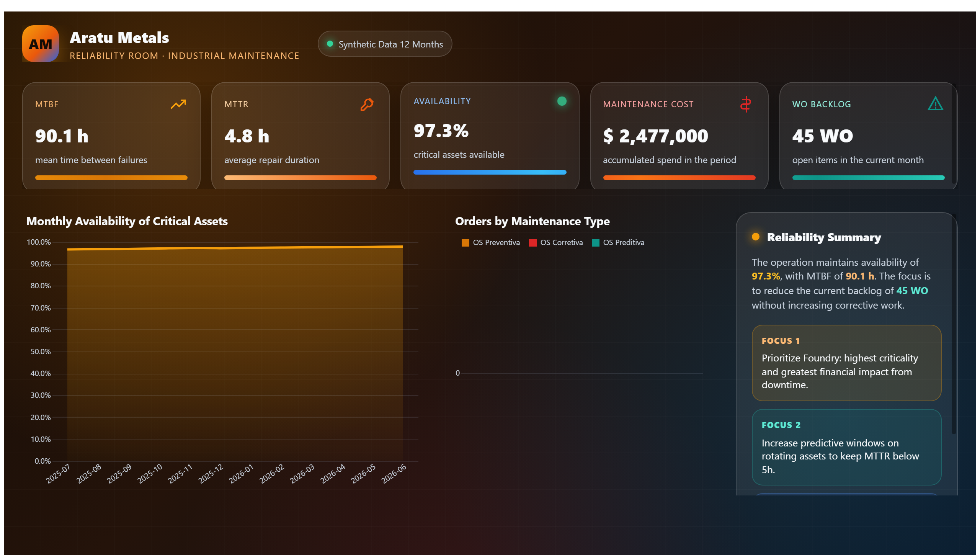Open the Focus 1 Foundry card
This screenshot has height=559, width=980.
846,363
